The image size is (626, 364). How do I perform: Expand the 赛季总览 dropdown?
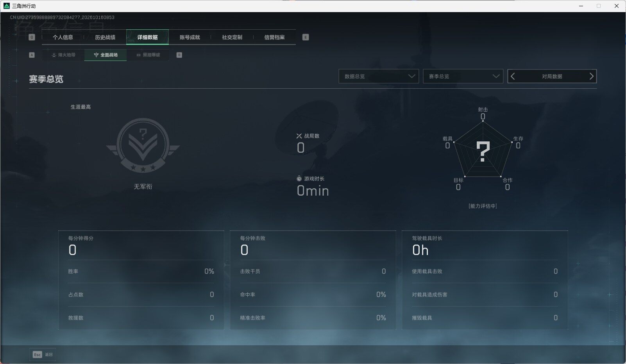click(463, 76)
